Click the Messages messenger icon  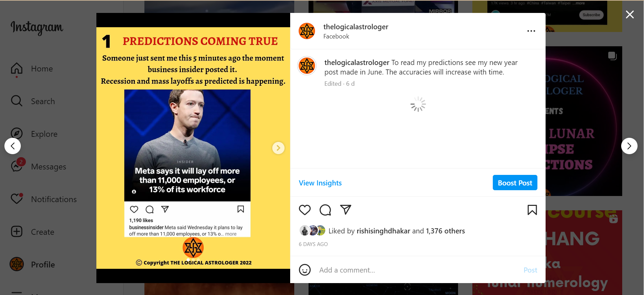click(x=17, y=166)
